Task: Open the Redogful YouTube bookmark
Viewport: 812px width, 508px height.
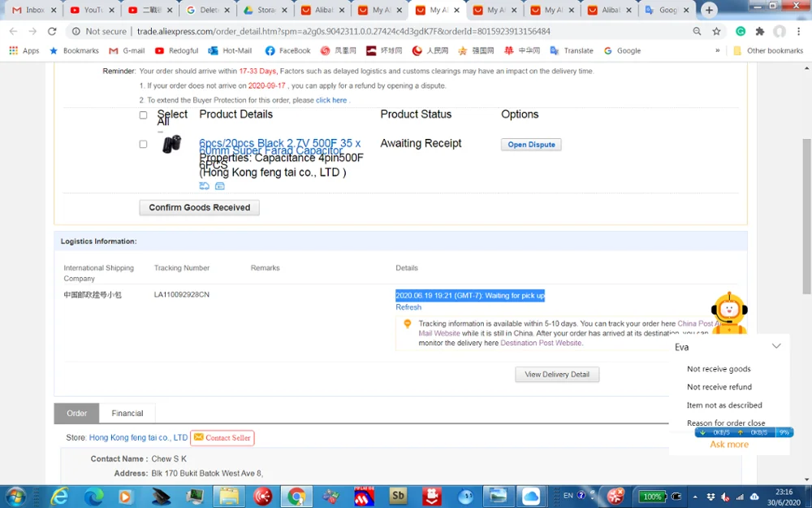Action: (176, 50)
